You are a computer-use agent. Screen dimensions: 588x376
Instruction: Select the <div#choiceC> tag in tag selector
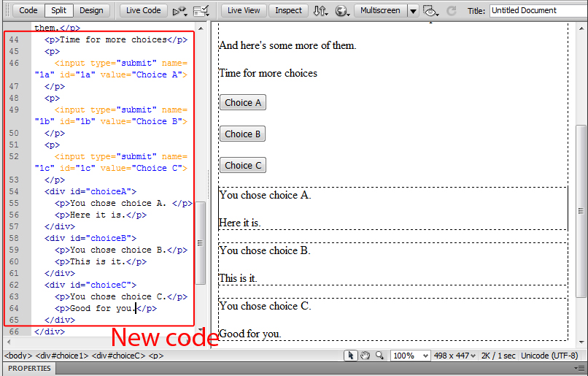click(118, 356)
